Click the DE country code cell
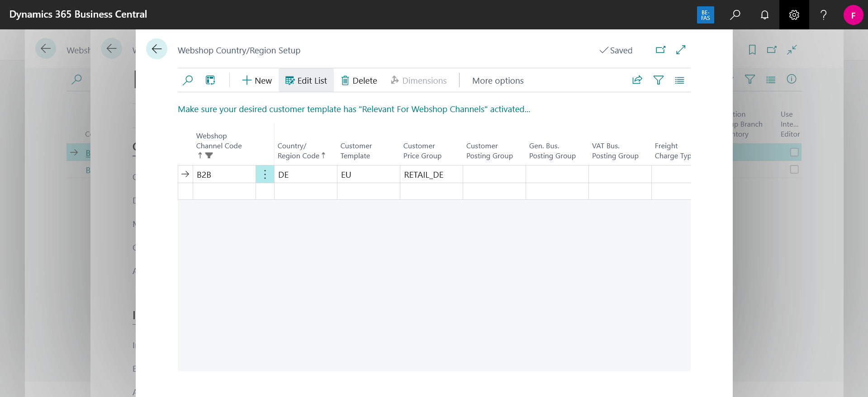 (x=306, y=175)
